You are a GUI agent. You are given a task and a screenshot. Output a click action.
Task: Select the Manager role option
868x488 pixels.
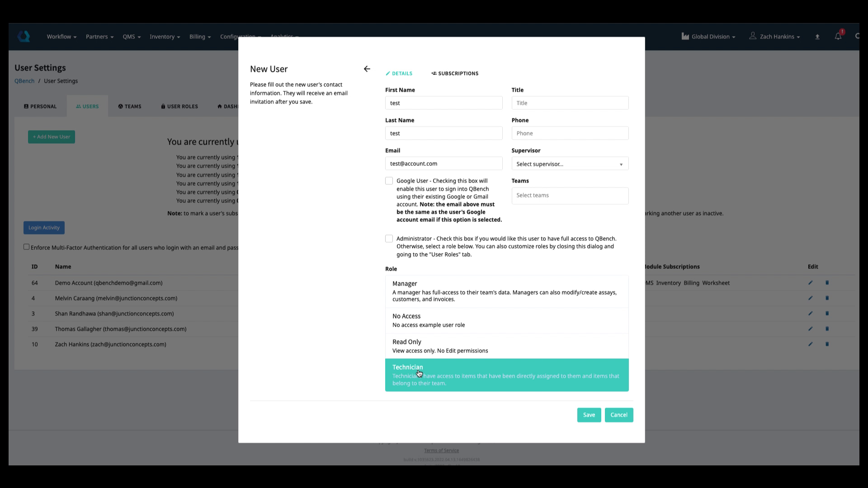tap(506, 291)
